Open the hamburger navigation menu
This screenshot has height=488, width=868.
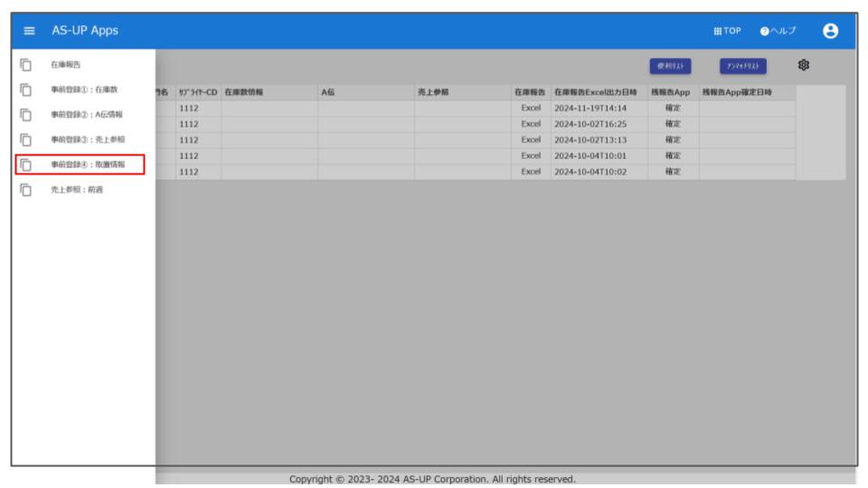[29, 31]
